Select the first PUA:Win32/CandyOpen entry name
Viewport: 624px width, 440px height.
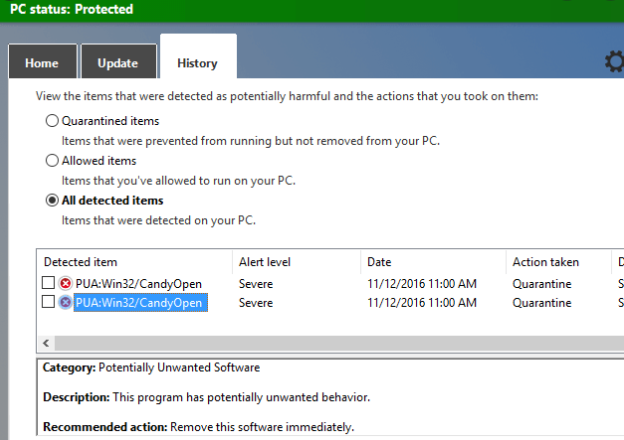click(x=138, y=284)
